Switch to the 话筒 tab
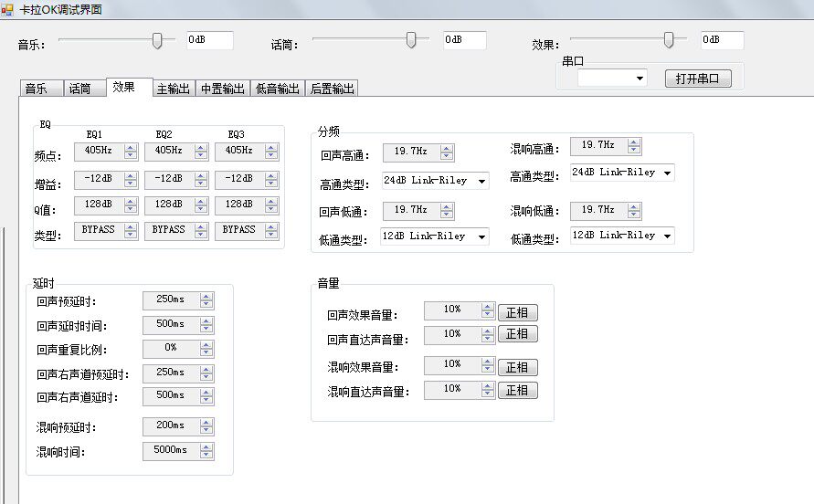814x504 pixels. tap(80, 89)
